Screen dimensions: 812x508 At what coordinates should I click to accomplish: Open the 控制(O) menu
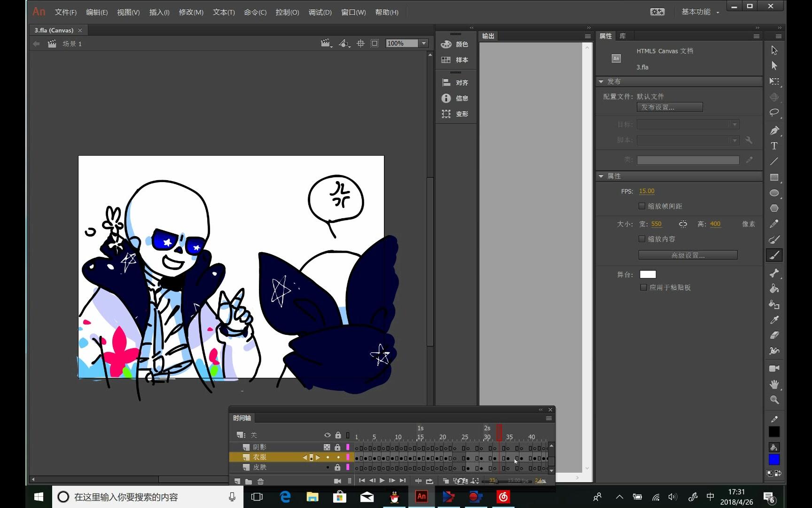click(287, 12)
